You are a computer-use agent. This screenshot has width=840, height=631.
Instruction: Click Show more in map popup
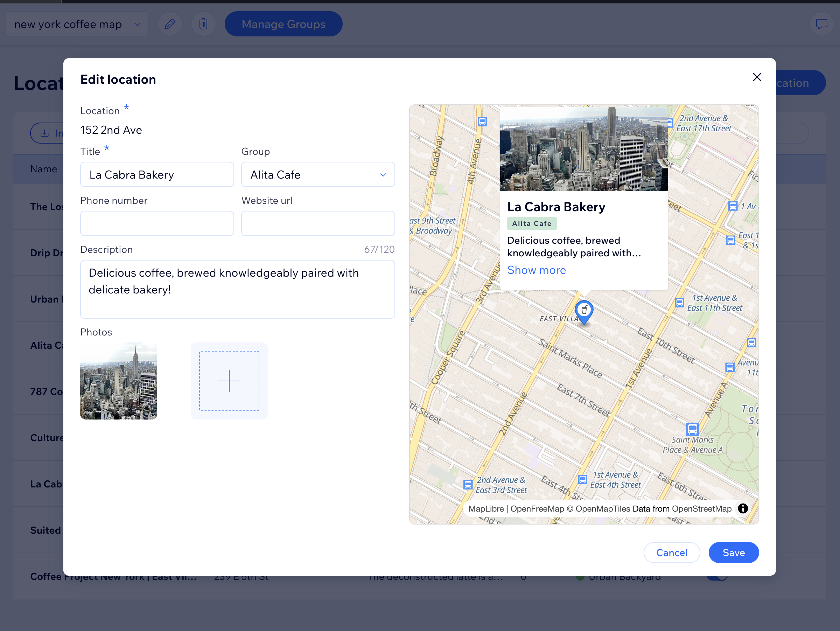tap(536, 270)
